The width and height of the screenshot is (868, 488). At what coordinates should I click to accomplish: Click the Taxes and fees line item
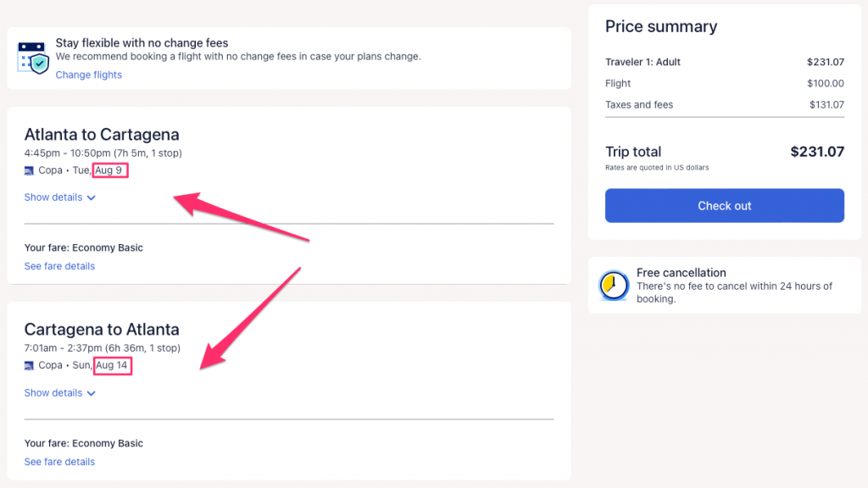click(638, 105)
